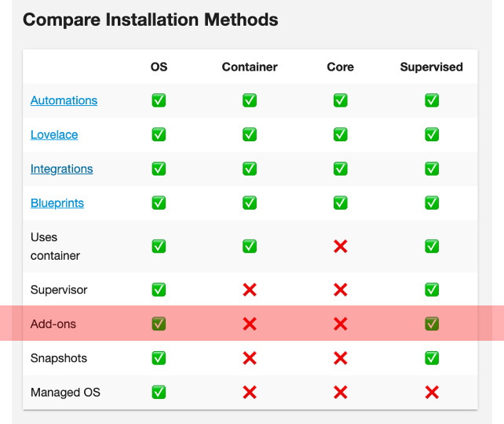The width and height of the screenshot is (504, 424).
Task: Click Snapshots green check under OS
Action: 159,358
